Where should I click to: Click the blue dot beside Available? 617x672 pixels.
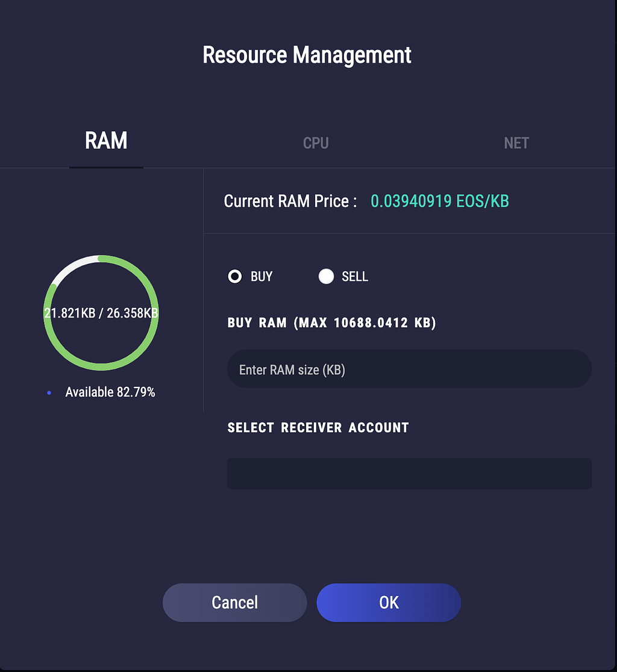[49, 392]
